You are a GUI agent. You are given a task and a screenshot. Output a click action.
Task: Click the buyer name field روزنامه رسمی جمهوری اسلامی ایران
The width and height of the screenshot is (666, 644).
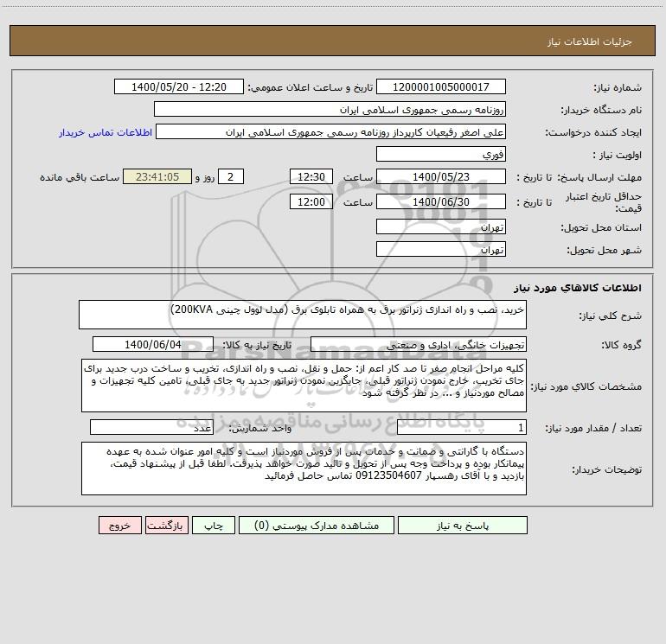click(330, 109)
